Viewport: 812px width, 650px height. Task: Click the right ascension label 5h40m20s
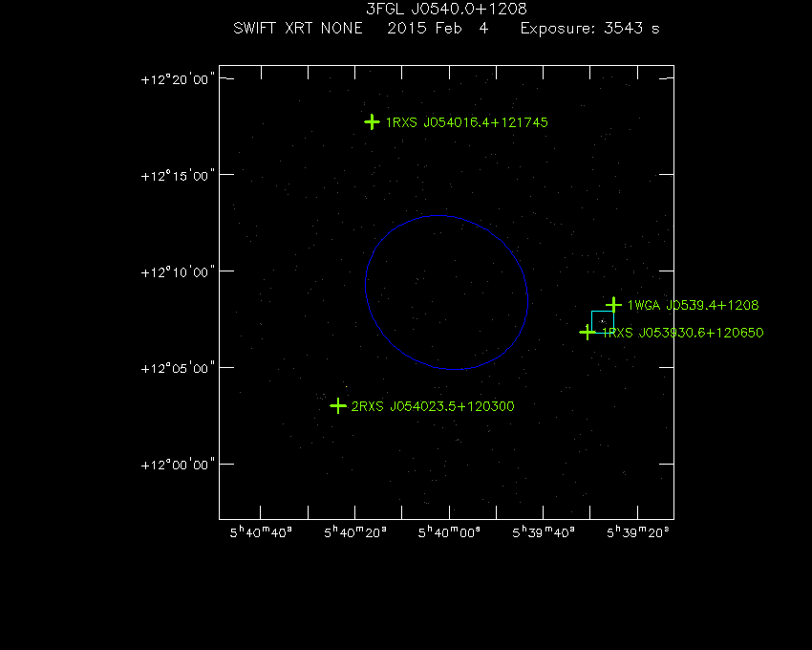click(x=355, y=532)
